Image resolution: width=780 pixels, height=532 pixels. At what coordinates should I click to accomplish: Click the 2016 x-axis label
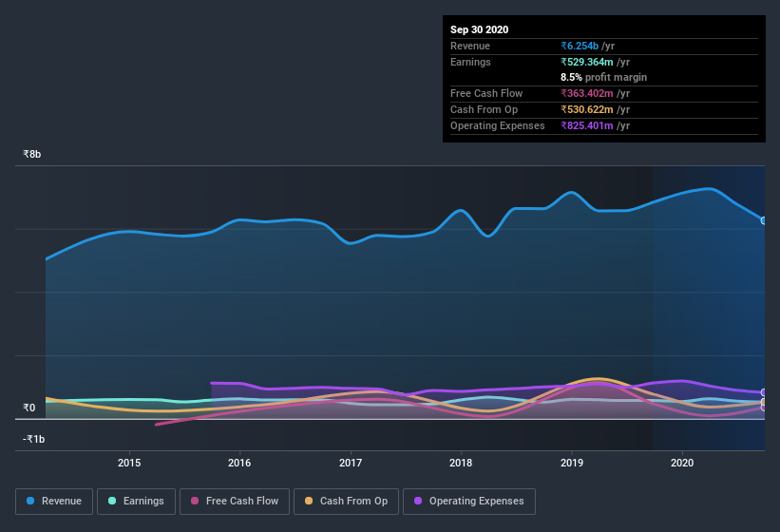[x=239, y=463]
